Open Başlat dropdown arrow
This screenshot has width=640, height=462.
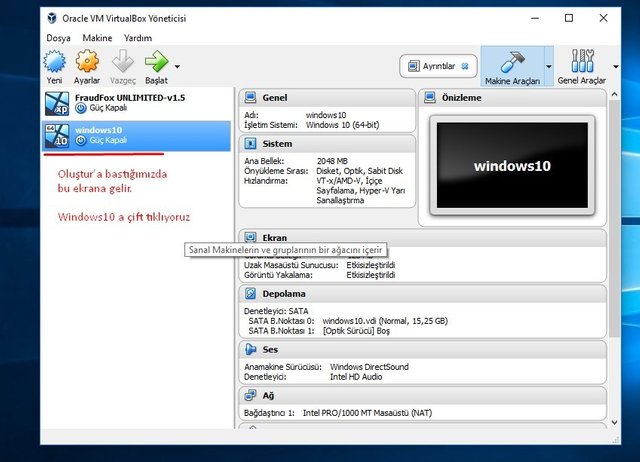[177, 66]
